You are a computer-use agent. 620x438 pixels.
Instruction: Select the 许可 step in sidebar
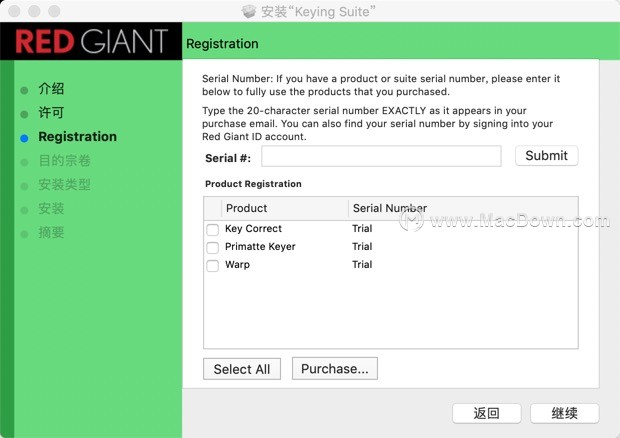(51, 113)
